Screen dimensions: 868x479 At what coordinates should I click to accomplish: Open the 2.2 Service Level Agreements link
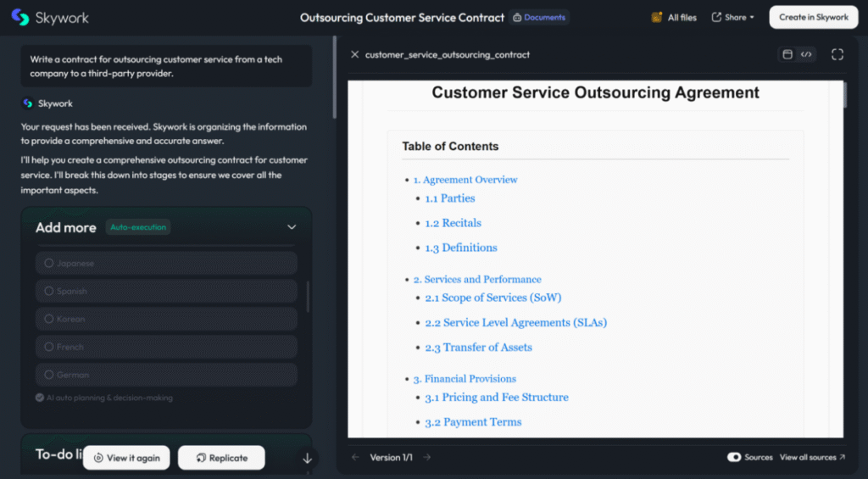[515, 322]
